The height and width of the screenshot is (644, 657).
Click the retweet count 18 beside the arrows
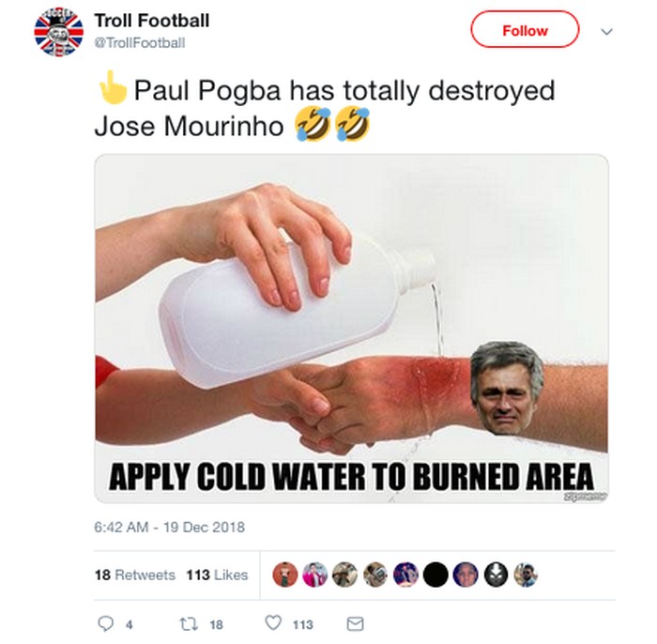[216, 624]
